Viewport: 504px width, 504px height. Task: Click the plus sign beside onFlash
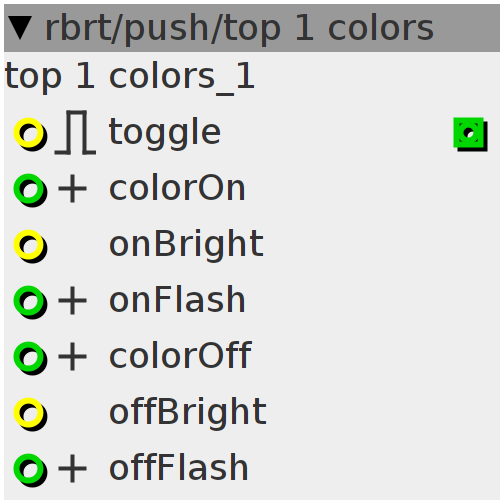(72, 301)
